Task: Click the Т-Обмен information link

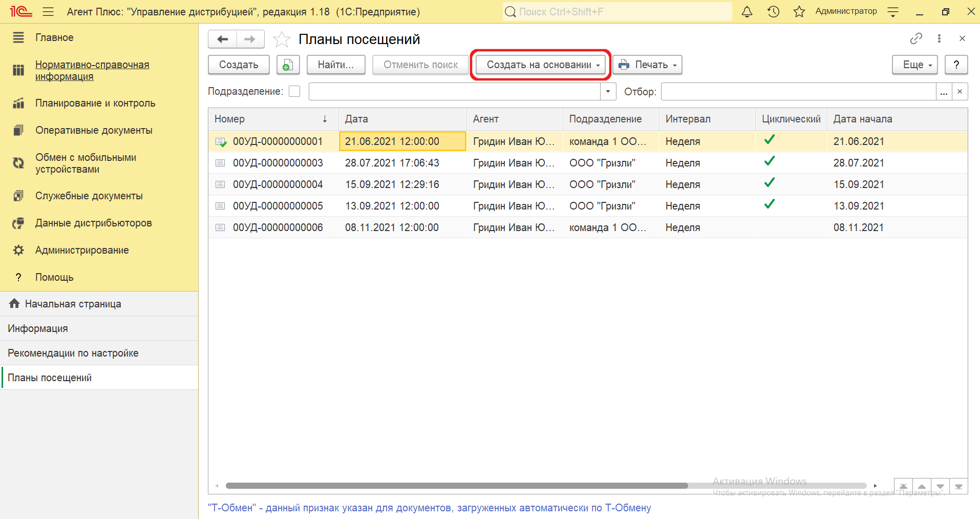Action: point(429,508)
